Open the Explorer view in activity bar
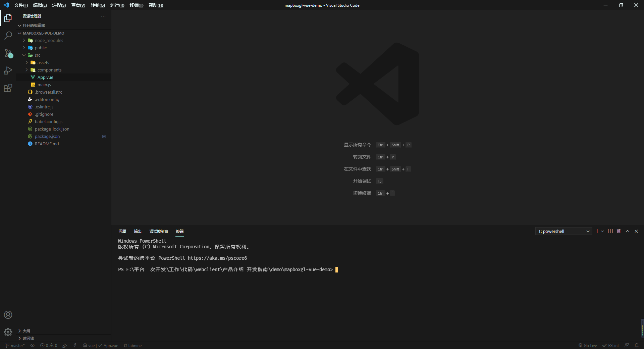Viewport: 644px width, 349px height. click(x=8, y=18)
